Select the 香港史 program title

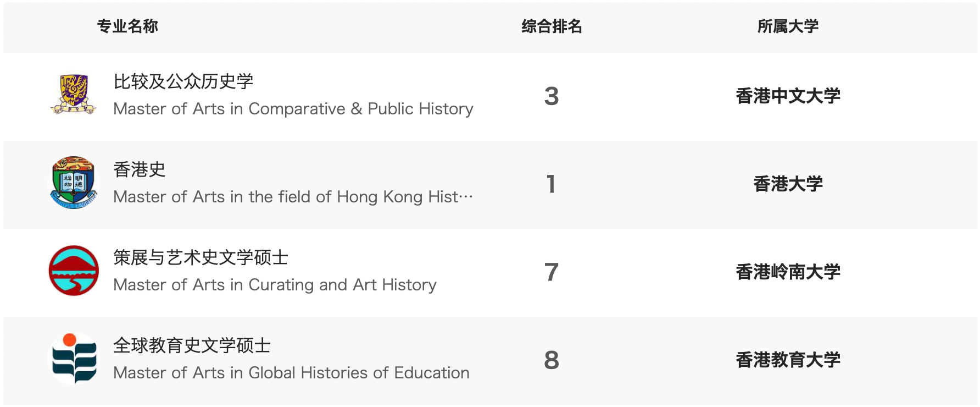[x=140, y=169]
